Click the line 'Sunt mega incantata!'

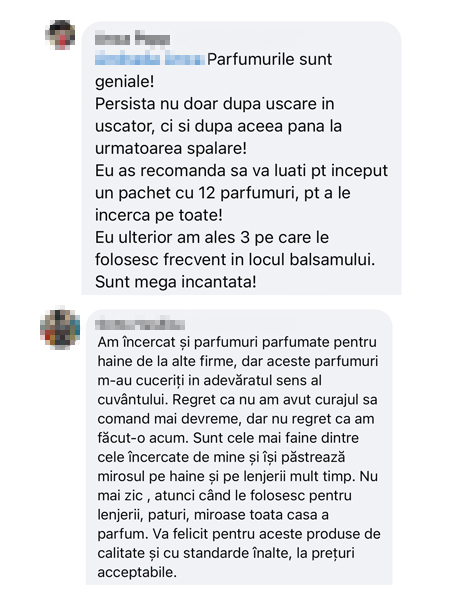point(176,282)
